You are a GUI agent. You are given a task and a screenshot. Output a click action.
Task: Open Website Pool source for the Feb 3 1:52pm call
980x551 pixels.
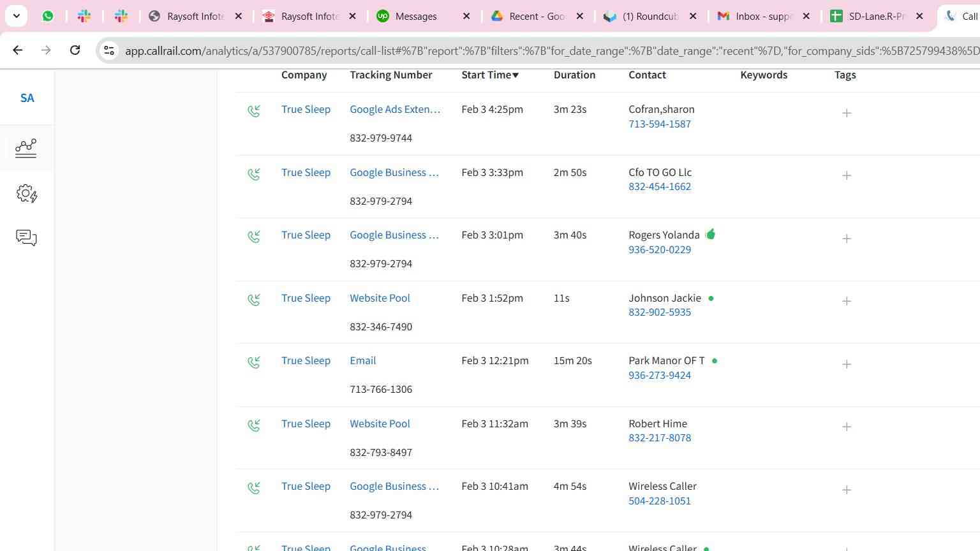pos(380,298)
